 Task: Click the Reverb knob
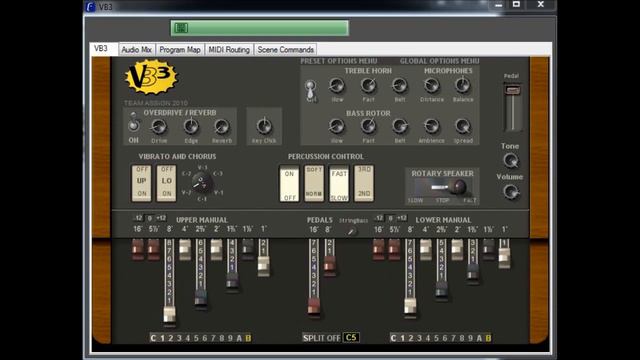[x=222, y=127]
